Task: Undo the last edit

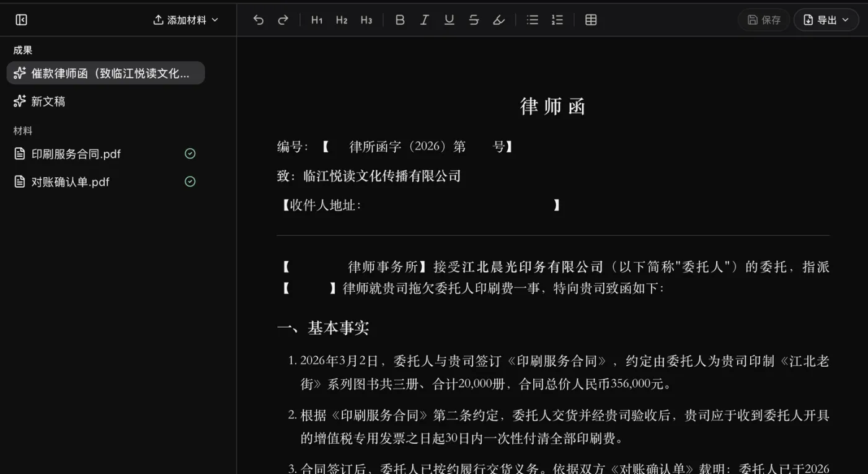Action: [259, 20]
